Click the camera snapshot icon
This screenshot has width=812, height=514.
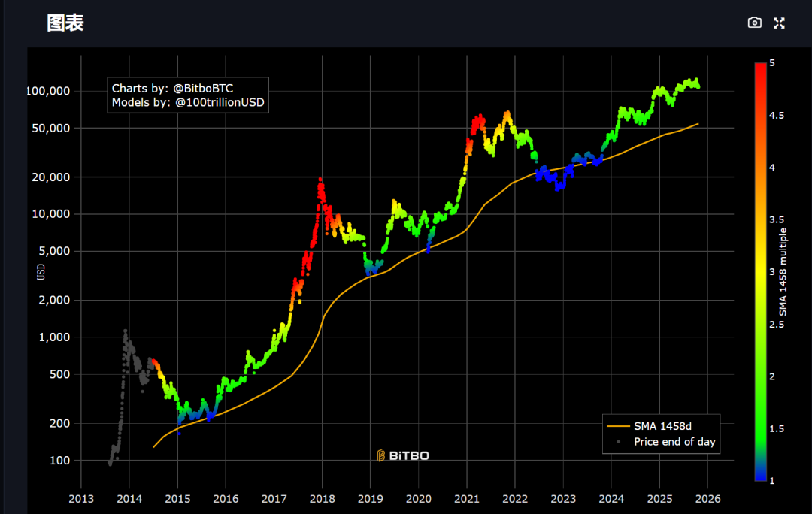755,23
